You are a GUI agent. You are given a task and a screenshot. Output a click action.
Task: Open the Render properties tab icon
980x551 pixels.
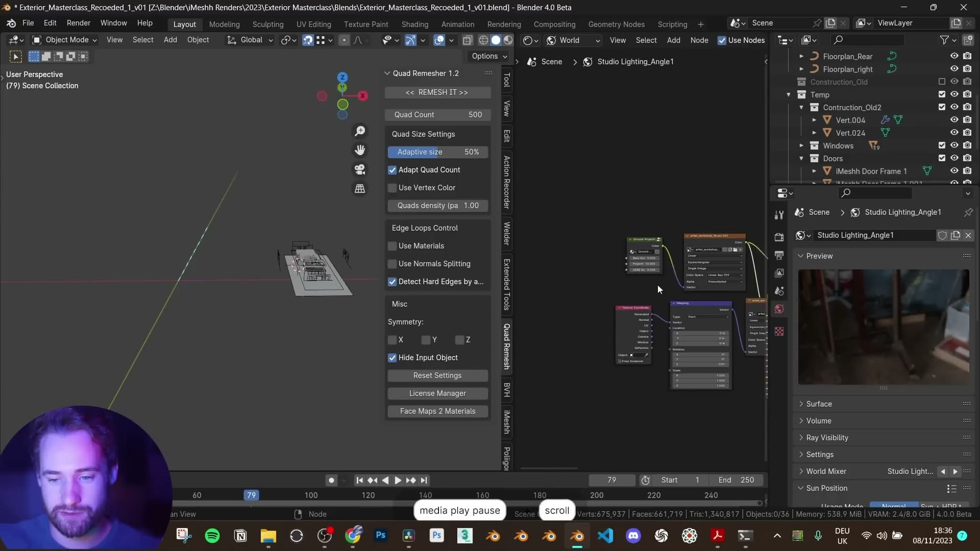779,237
